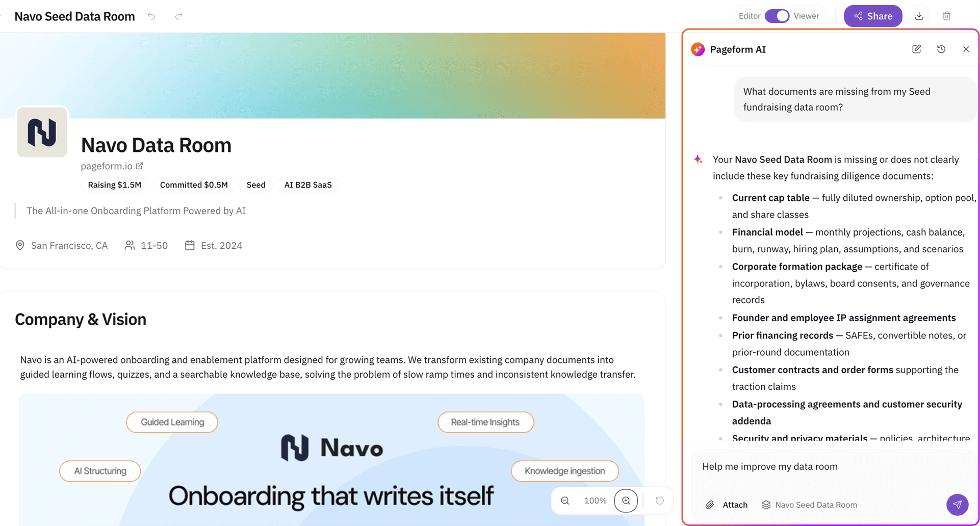
Task: Click the Real-time Insights pill
Action: 485,422
